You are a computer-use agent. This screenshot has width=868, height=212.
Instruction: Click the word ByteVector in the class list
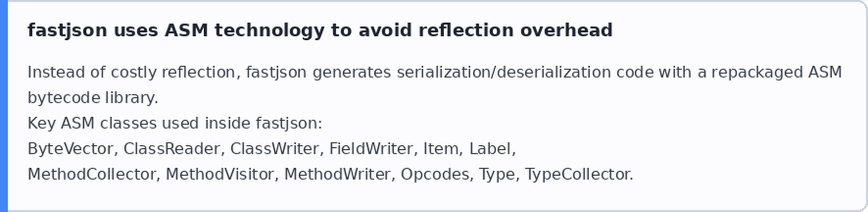coord(70,149)
